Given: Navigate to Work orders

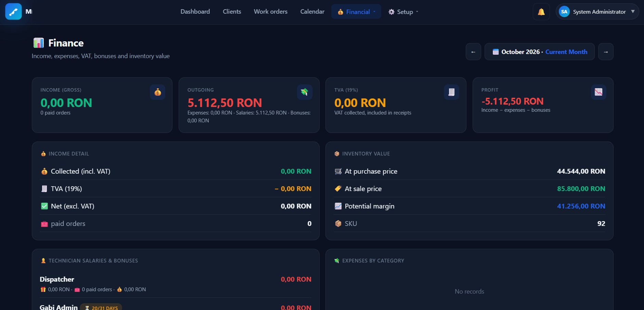Looking at the screenshot, I should [x=271, y=12].
